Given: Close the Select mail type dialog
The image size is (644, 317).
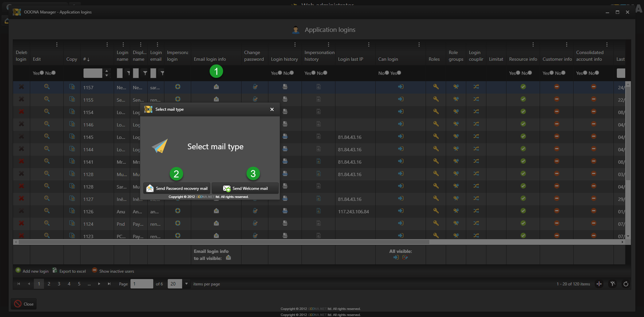Looking at the screenshot, I should point(272,109).
